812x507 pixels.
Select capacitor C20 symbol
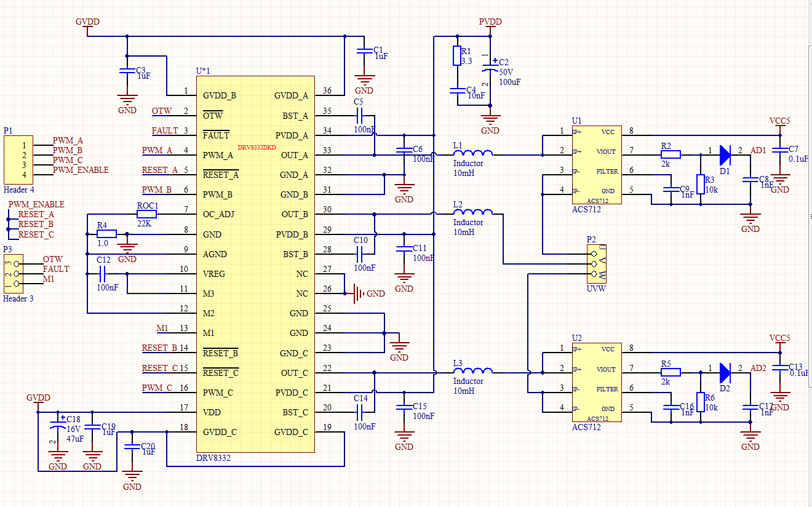coord(132,446)
